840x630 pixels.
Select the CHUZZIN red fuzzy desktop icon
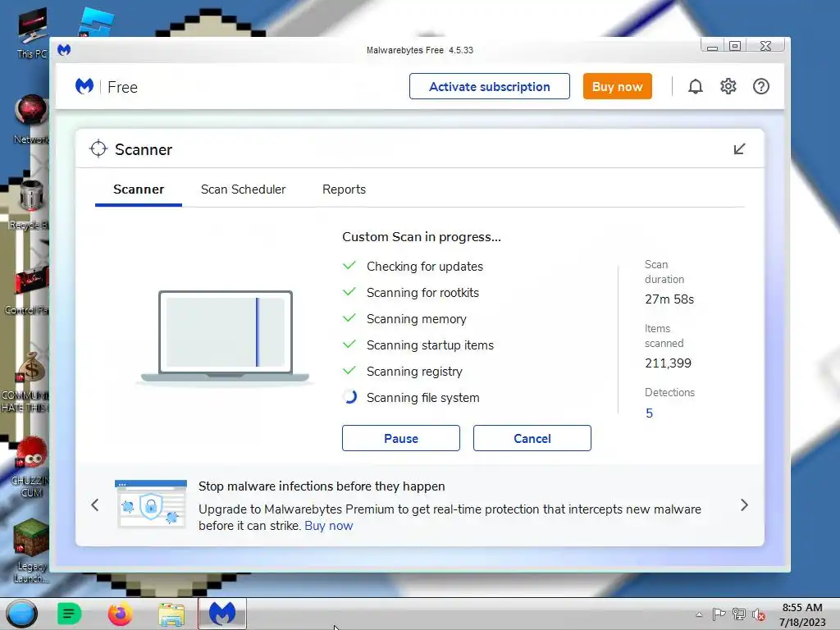(x=30, y=467)
